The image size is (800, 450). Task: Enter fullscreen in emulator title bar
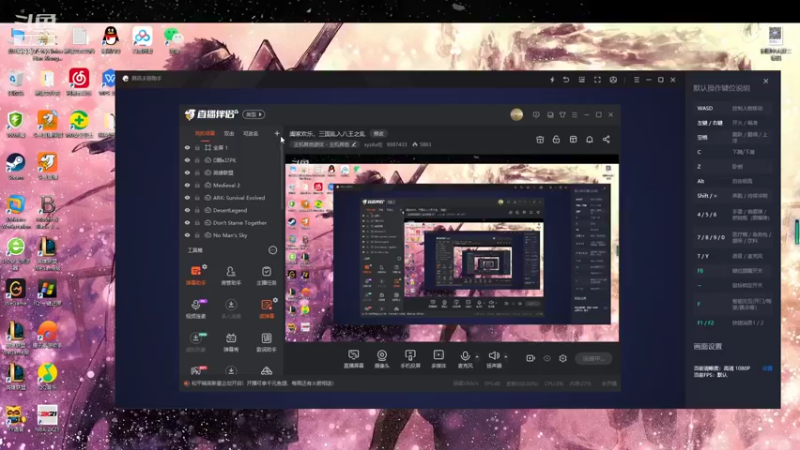click(597, 80)
